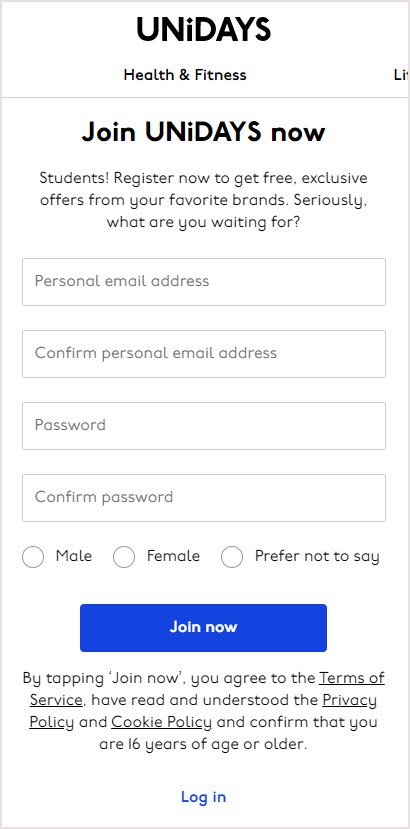This screenshot has width=410, height=829.
Task: Open the Cookie Policy link
Action: click(x=161, y=722)
